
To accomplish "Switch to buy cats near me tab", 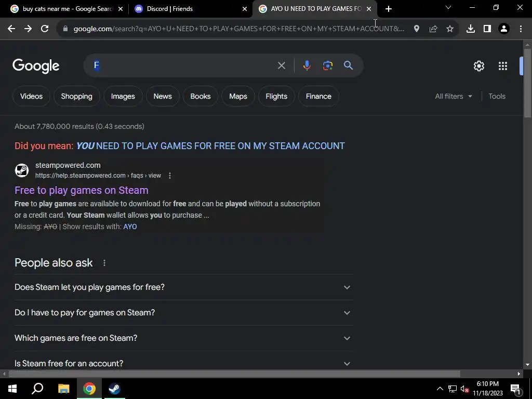I will pos(68,9).
